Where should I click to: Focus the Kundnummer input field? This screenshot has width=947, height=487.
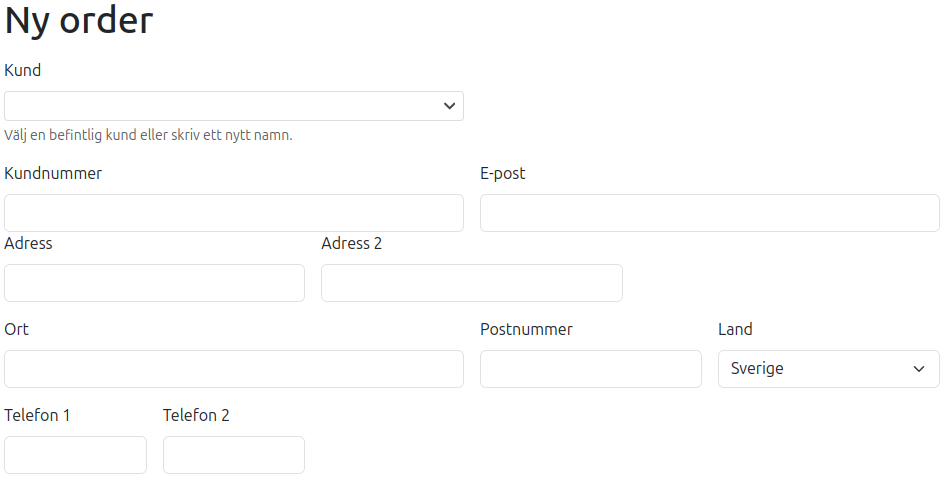(234, 213)
